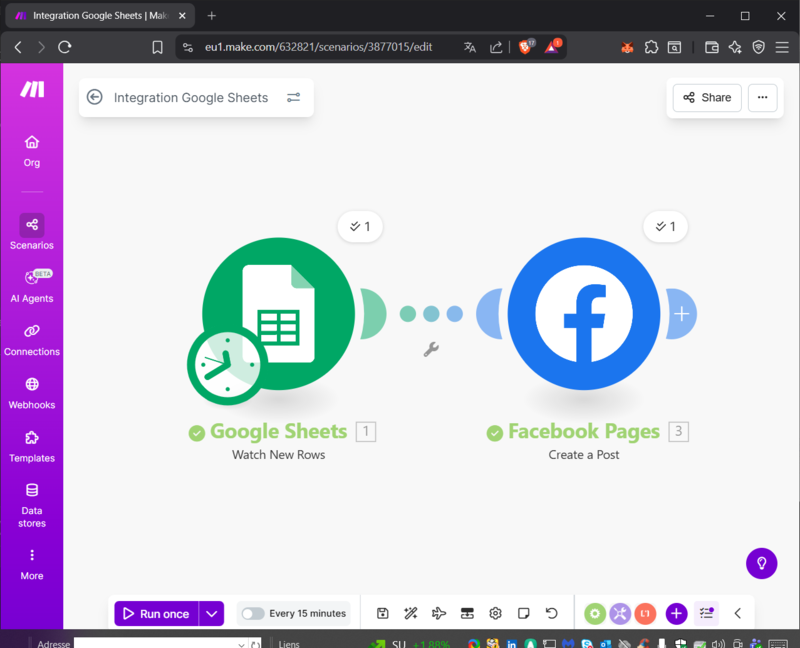Click the wrench icon between modules
This screenshot has height=648, width=800.
pos(431,349)
